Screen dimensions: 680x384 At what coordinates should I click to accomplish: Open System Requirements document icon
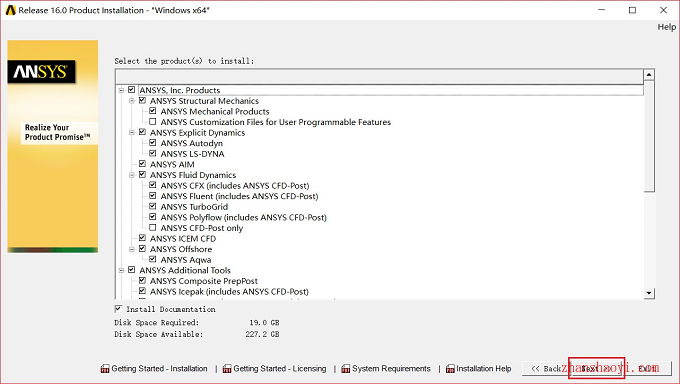[346, 369]
